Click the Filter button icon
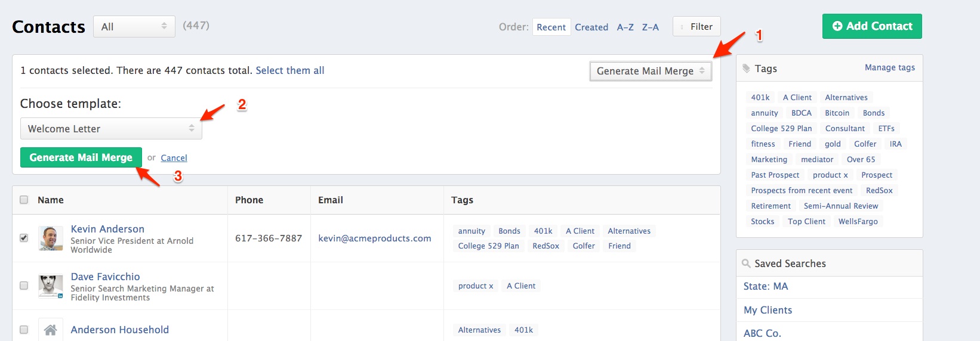The height and width of the screenshot is (341, 980). [682, 27]
